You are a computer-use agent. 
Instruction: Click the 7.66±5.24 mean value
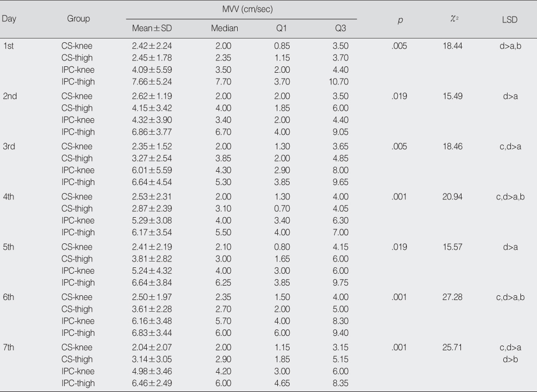point(152,82)
